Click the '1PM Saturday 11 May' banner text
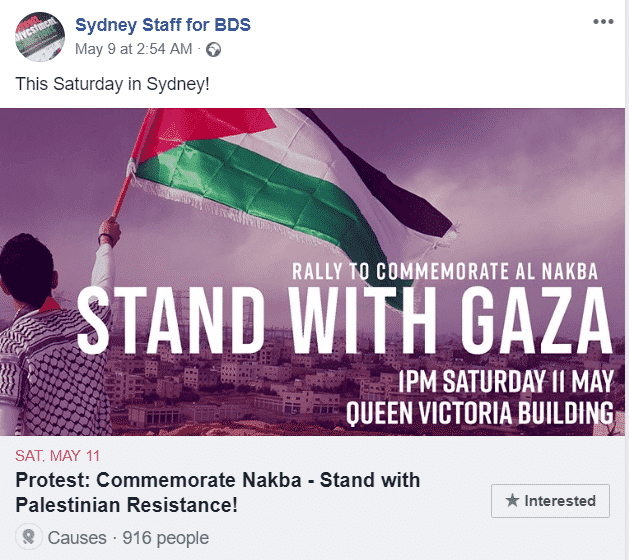This screenshot has height=560, width=629. (506, 381)
